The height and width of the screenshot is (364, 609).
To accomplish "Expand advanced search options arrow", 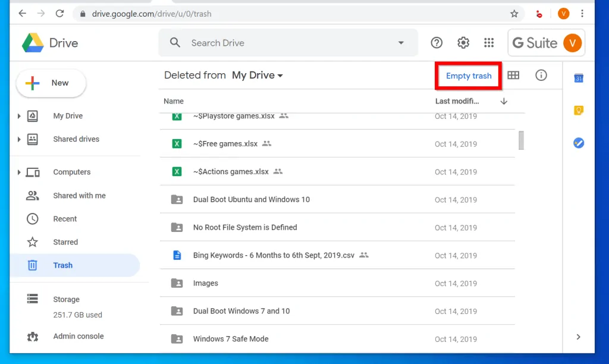I will click(x=401, y=42).
